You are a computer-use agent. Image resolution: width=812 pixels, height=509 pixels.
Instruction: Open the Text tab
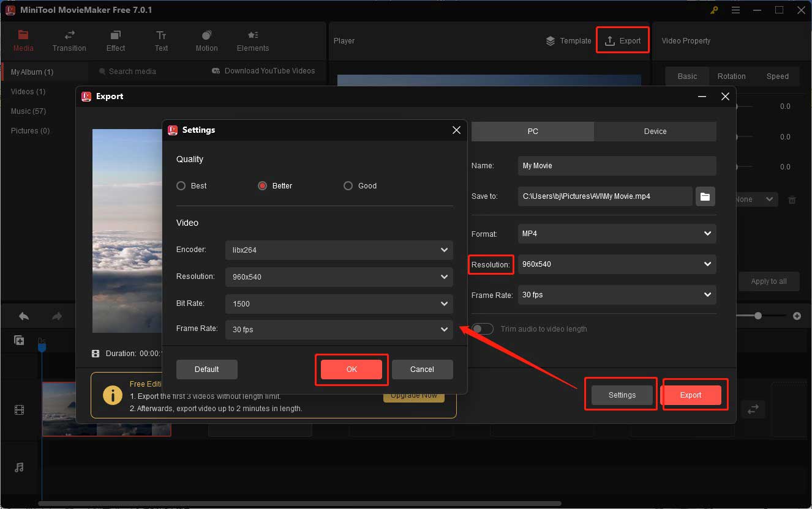(x=161, y=40)
